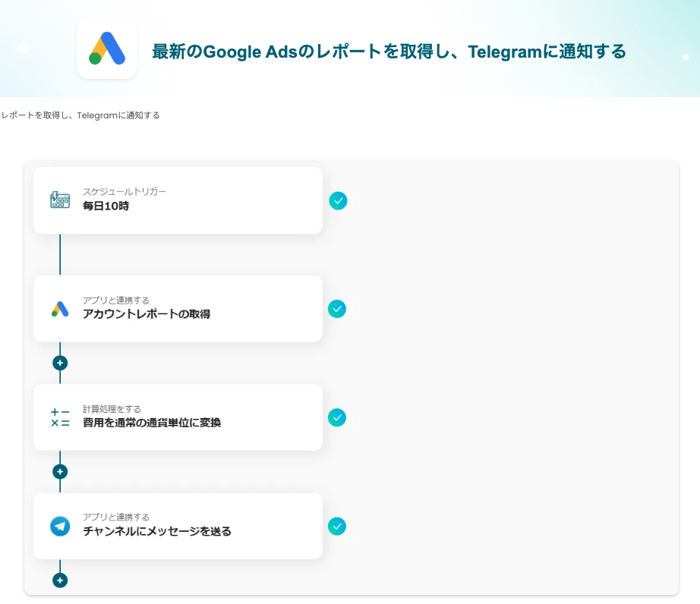This screenshot has width=700, height=604.
Task: Click アプリと連携する label above アカウントレポートの取得
Action: [115, 300]
